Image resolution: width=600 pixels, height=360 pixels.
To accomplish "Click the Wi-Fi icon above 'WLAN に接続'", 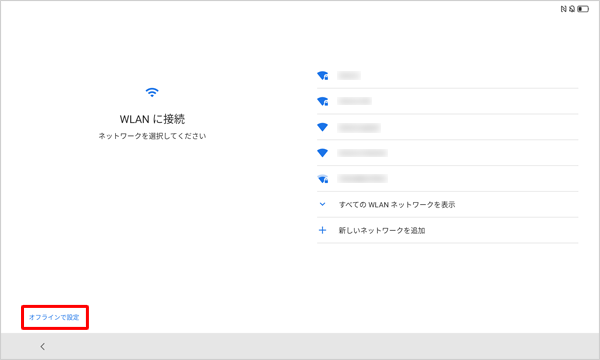I will pos(152,92).
